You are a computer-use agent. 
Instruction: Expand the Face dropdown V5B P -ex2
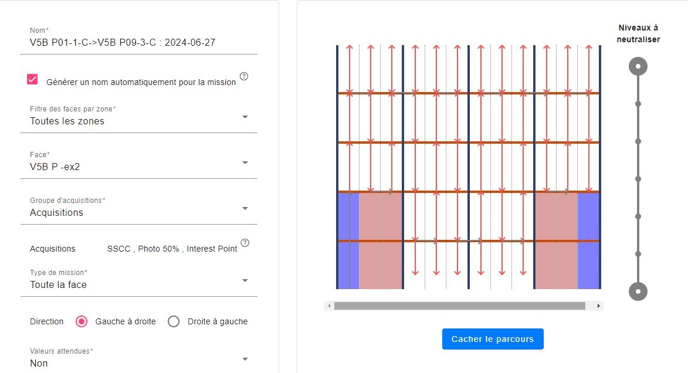pyautogui.click(x=139, y=162)
